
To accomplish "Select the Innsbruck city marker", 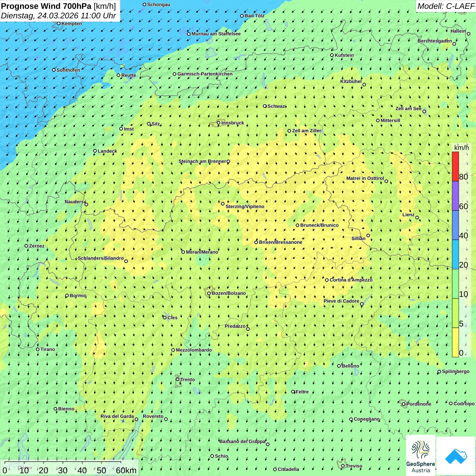I will 219,123.
